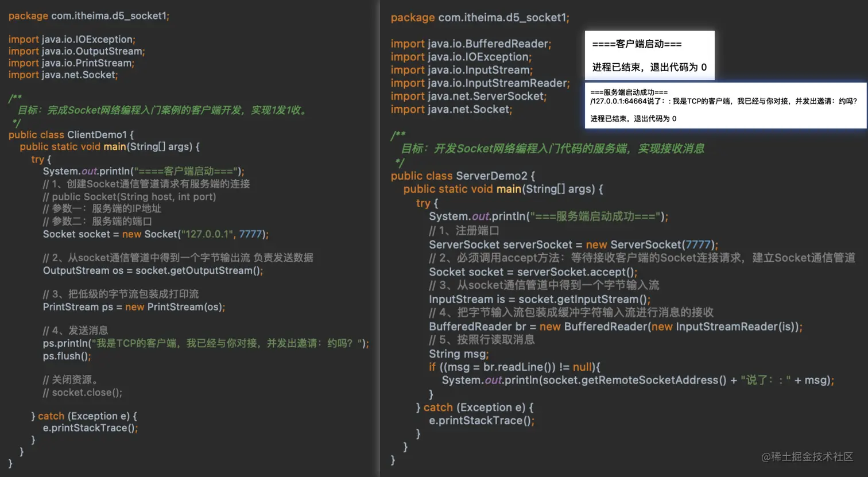This screenshot has width=868, height=477.
Task: Select the println getRemoteSocketAddress() statement
Action: [638, 381]
